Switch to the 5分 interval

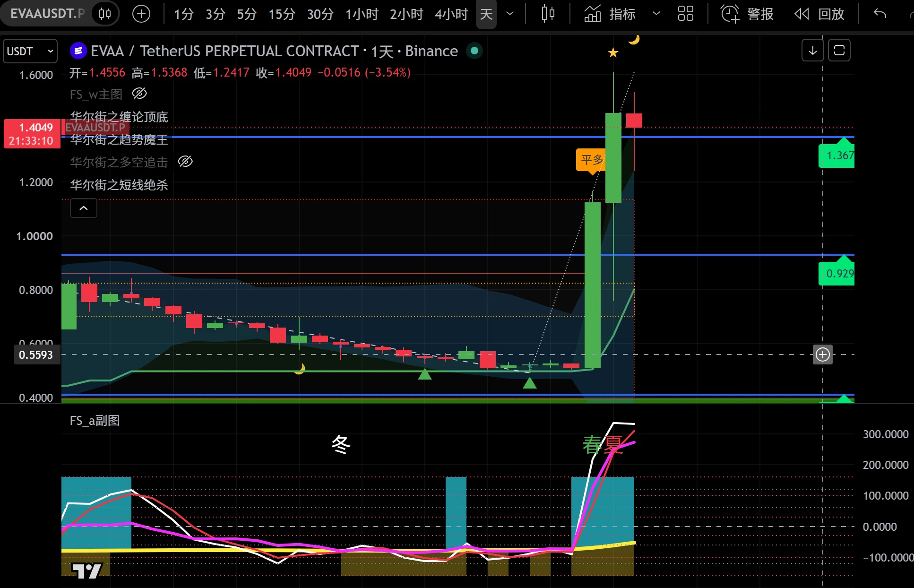pyautogui.click(x=247, y=14)
